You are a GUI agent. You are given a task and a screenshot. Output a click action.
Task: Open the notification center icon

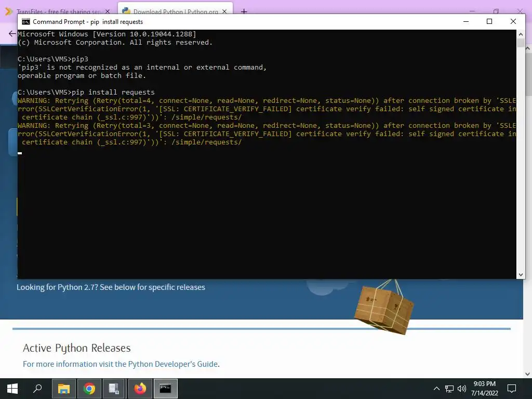coord(512,389)
